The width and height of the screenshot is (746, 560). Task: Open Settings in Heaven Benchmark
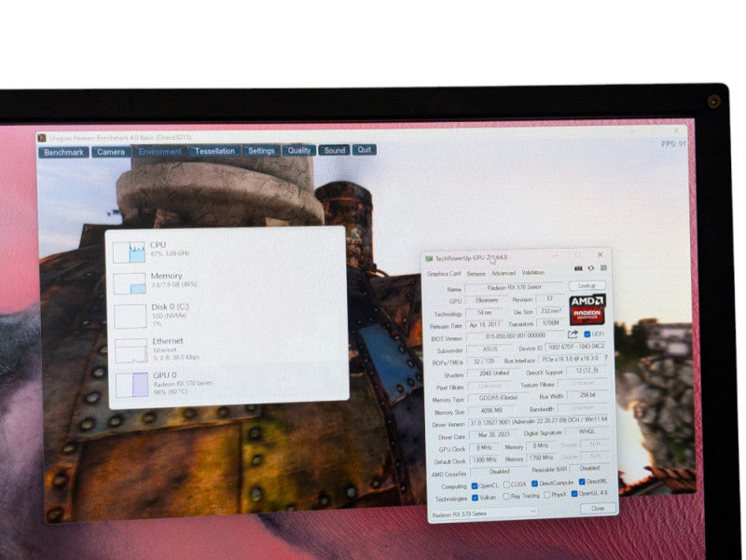[x=261, y=151]
